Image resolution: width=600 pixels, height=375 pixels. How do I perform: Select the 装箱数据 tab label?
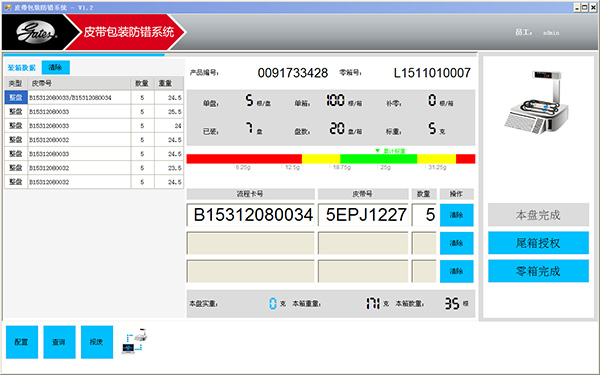(x=21, y=68)
